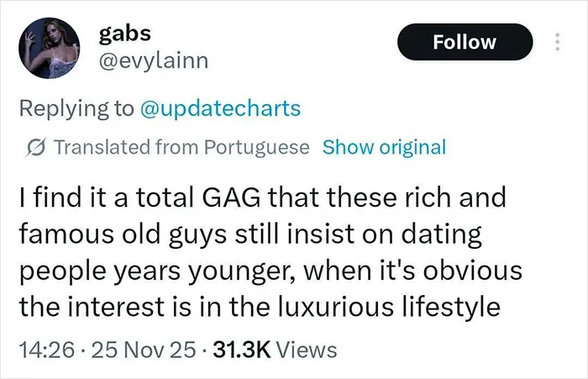Open the gabs display name profile link
This screenshot has width=588, height=379.
(x=124, y=34)
